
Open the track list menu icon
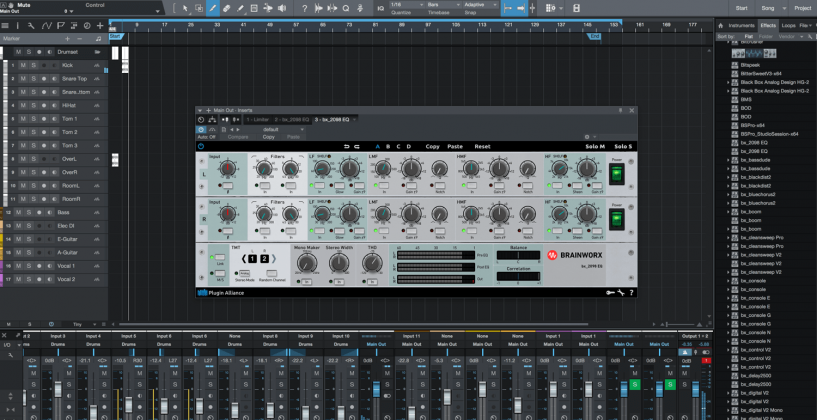coord(5,26)
